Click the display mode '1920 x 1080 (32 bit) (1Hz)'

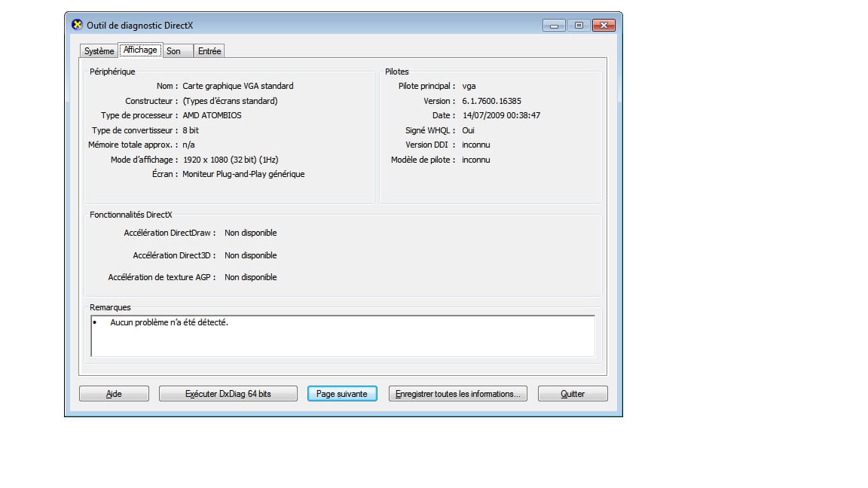(x=231, y=160)
